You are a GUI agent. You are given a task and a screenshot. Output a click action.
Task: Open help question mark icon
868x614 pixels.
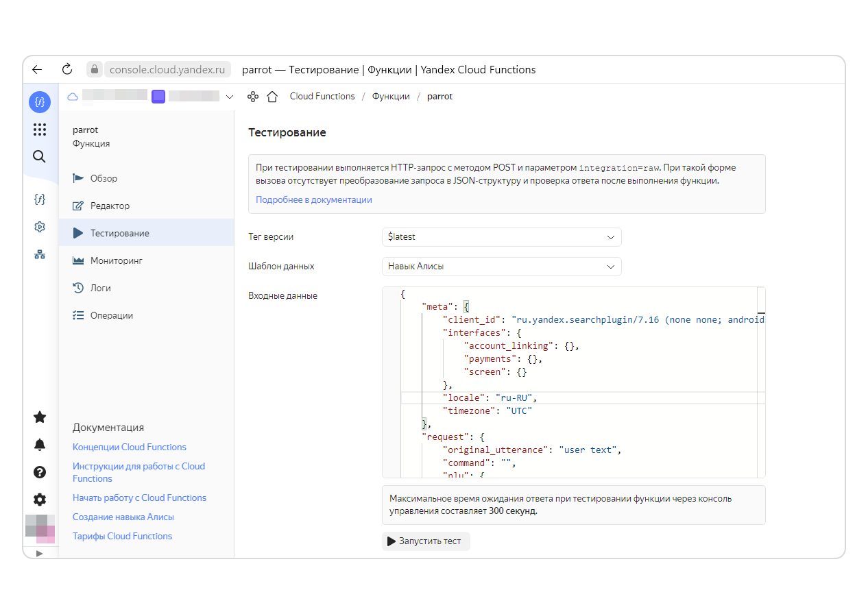coord(40,472)
